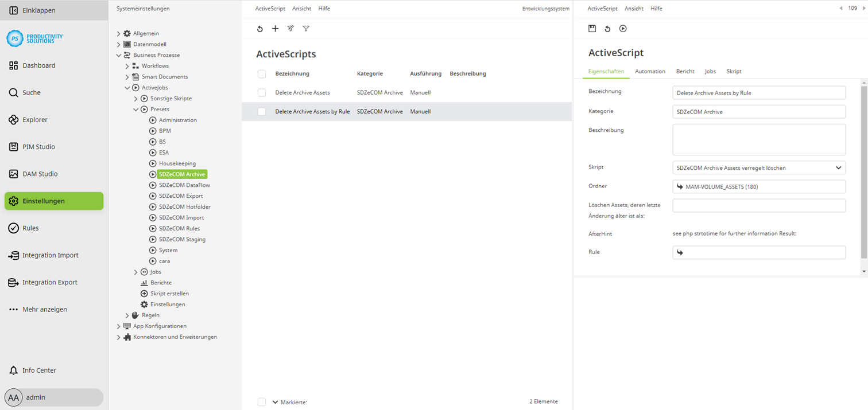The width and height of the screenshot is (868, 410).
Task: Check the Delete Archive Assets row checkbox
Action: coord(262,92)
